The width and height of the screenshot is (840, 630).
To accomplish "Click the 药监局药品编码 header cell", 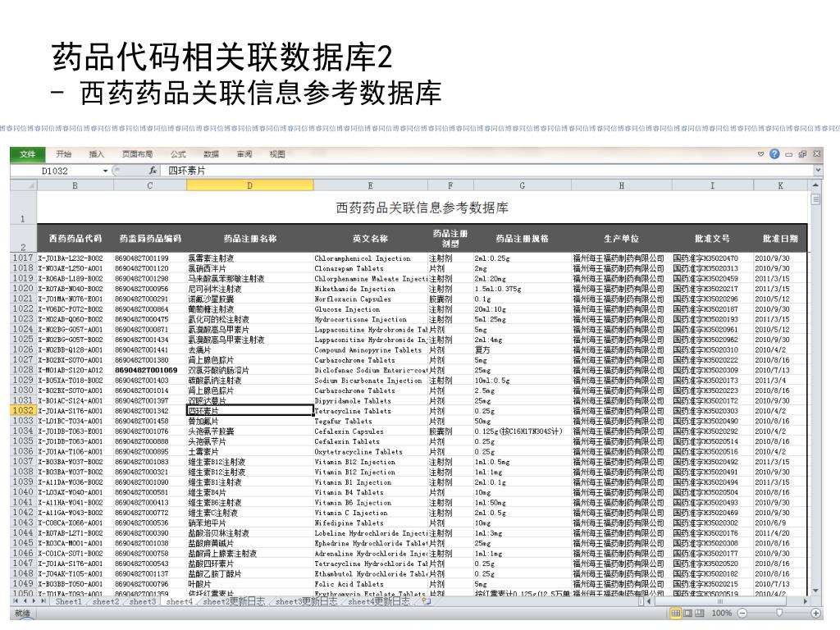I will (x=150, y=239).
